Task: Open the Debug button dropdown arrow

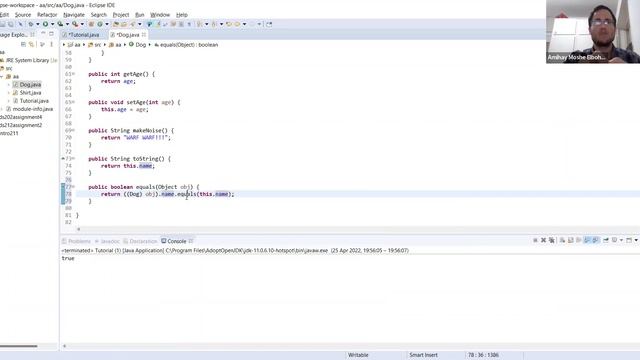Action: (38, 24)
